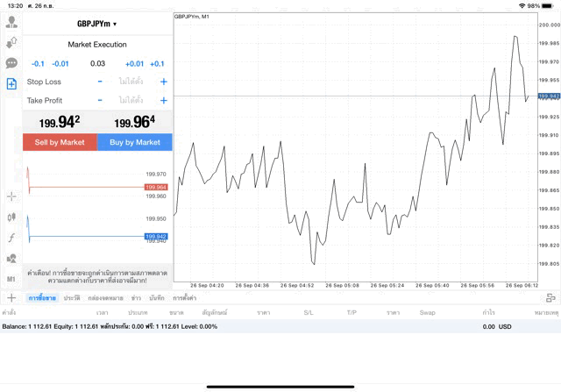The image size is (561, 392).
Task: Decrease volume by 0.1
Action: coord(38,64)
